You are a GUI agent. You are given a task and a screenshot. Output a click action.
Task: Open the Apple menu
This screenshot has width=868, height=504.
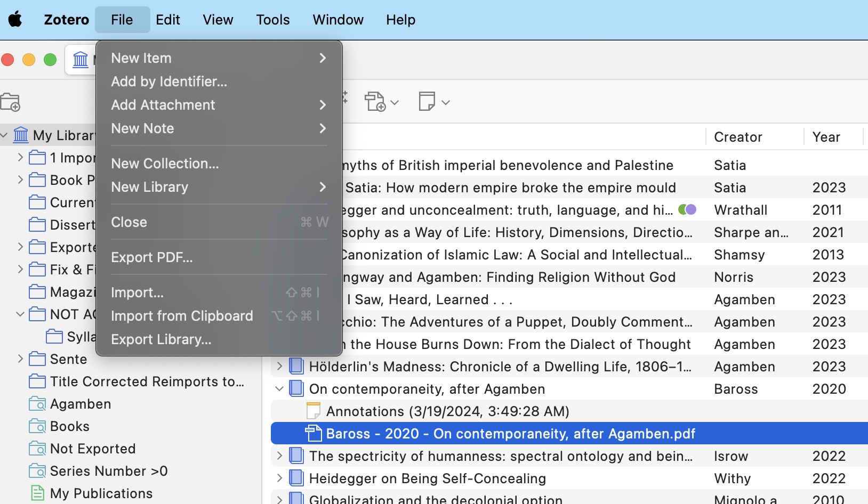(15, 20)
